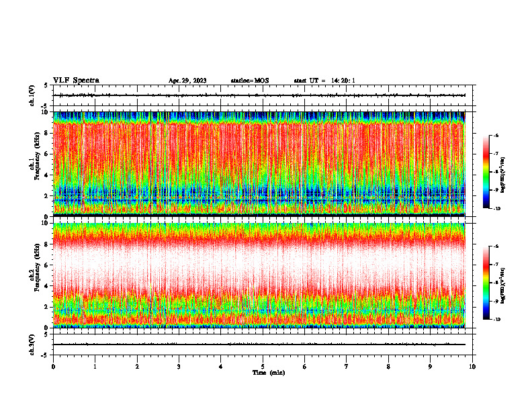This screenshot has width=532, height=411.
Task: Click the '6' kHz tick of ch.2 spectrogram
Action: [x=47, y=265]
